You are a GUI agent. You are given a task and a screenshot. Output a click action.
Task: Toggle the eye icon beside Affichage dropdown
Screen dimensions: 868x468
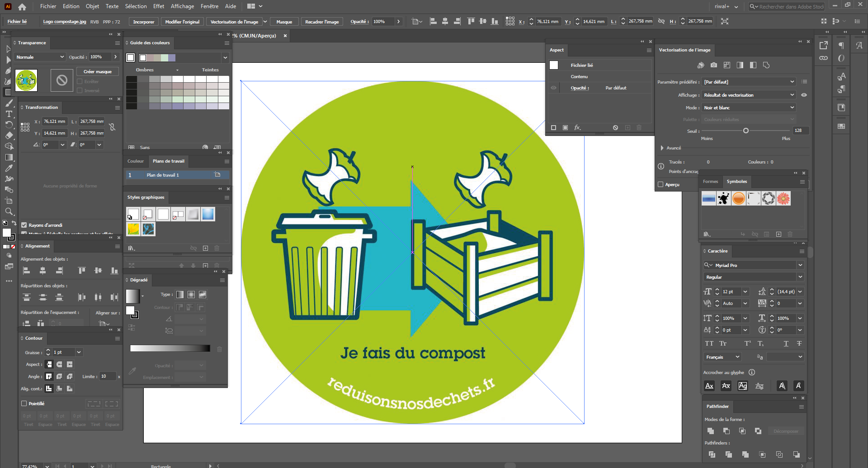pos(804,95)
